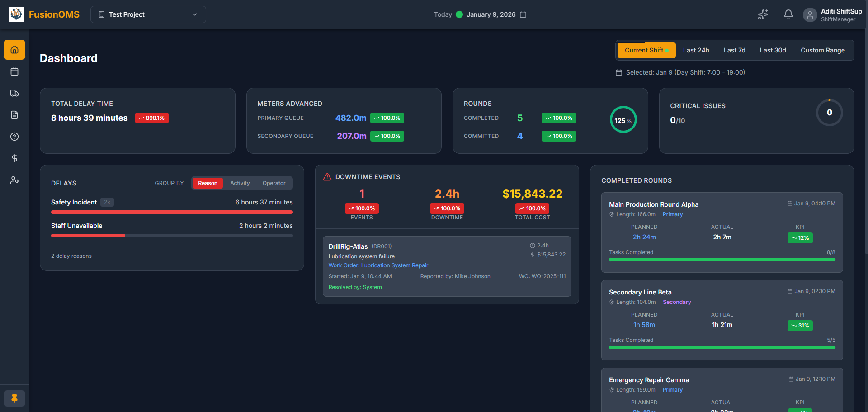Group delays by Activity
The width and height of the screenshot is (868, 412).
click(x=240, y=183)
